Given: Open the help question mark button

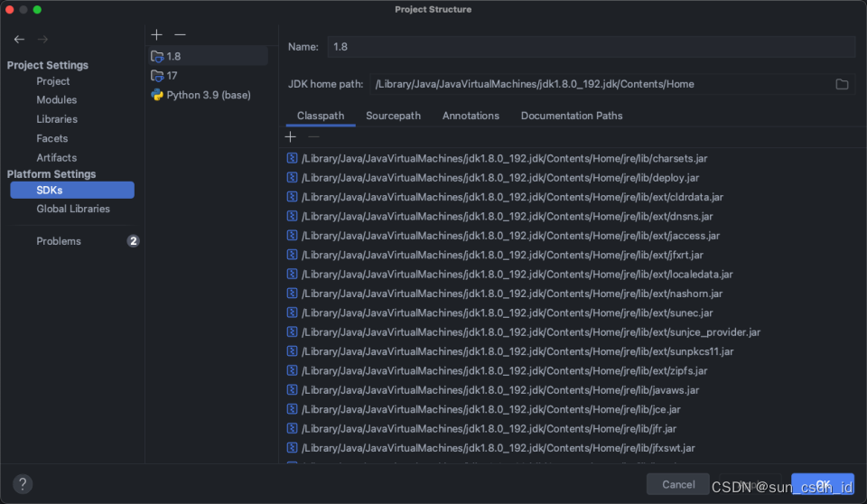Looking at the screenshot, I should tap(23, 484).
